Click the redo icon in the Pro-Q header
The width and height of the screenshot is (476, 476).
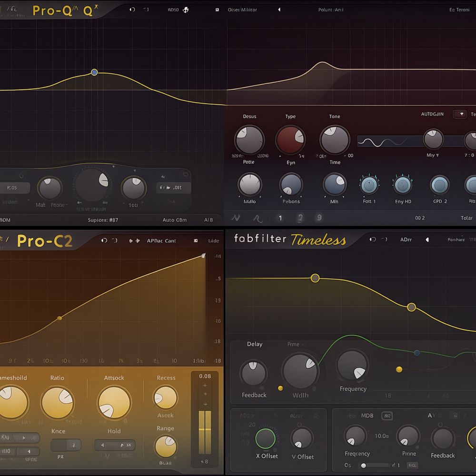pos(146,10)
